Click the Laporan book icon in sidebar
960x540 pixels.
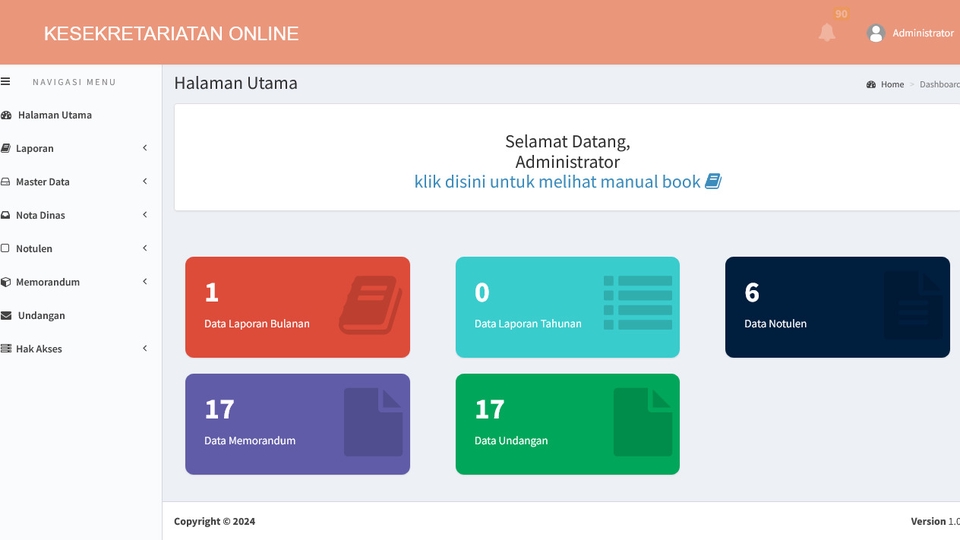point(6,148)
